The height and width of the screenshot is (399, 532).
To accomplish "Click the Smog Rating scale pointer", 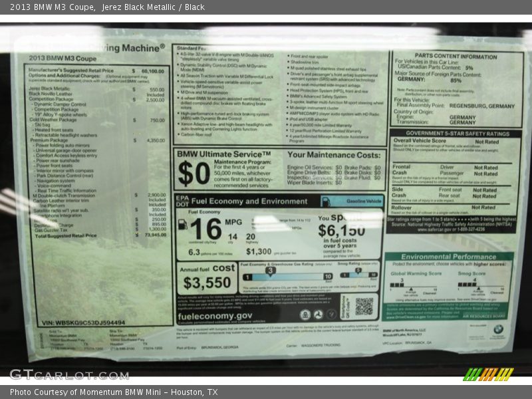I will pos(358,270).
